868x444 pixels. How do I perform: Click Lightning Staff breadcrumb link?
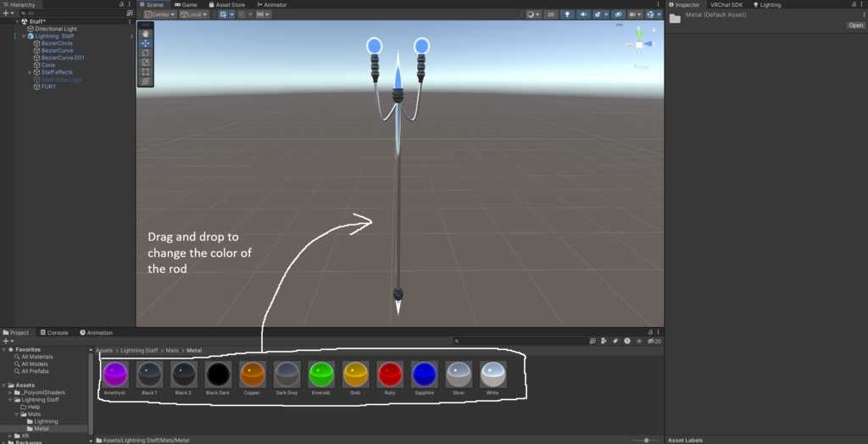point(139,351)
